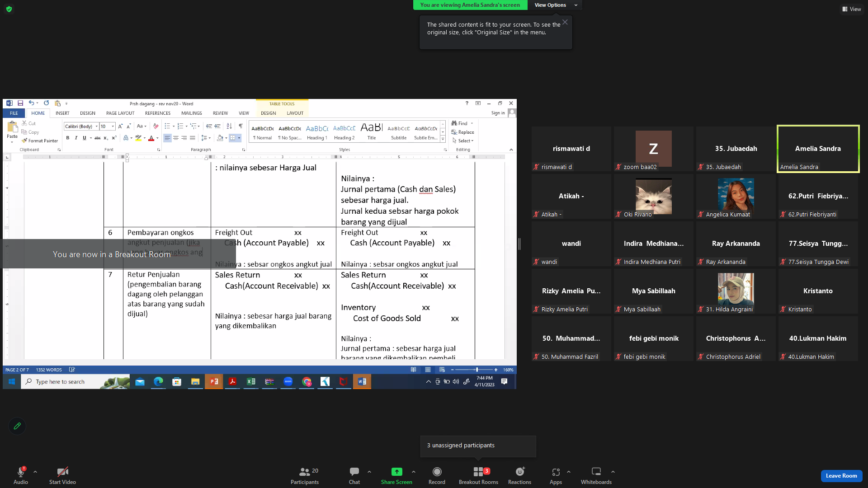Expand the share options arrow next to Share Screen
Image resolution: width=868 pixels, height=488 pixels.
[x=414, y=472]
